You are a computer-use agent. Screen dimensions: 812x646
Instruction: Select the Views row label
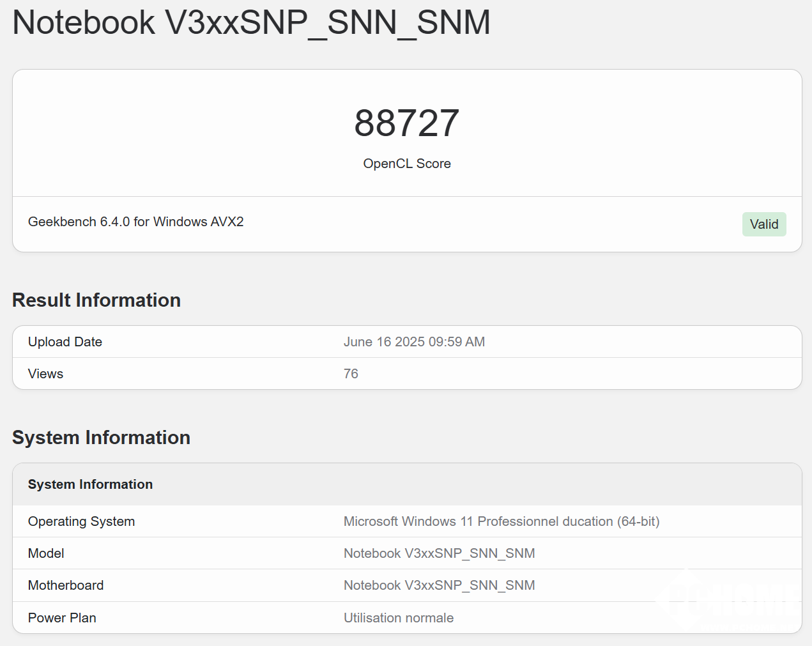pos(45,374)
